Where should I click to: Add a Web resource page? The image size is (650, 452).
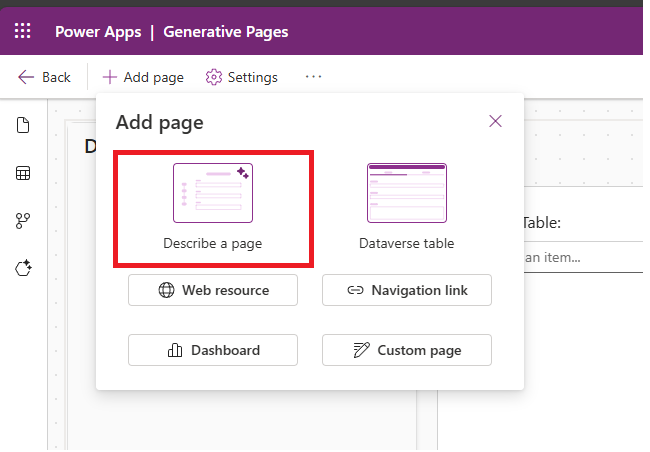click(213, 290)
